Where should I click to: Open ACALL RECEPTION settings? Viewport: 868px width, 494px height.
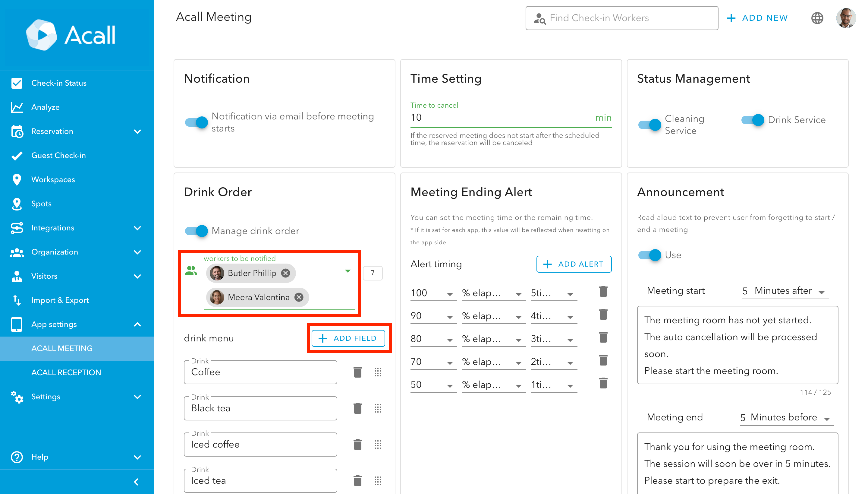click(66, 372)
